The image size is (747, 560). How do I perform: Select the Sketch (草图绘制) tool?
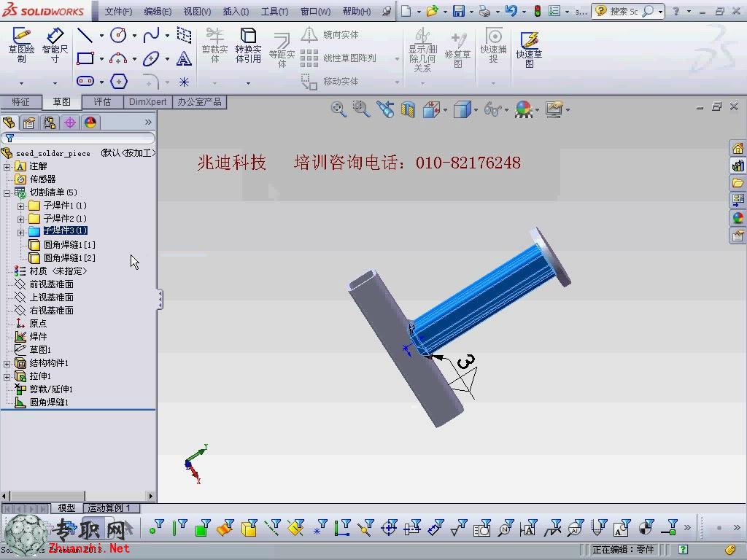point(21,46)
